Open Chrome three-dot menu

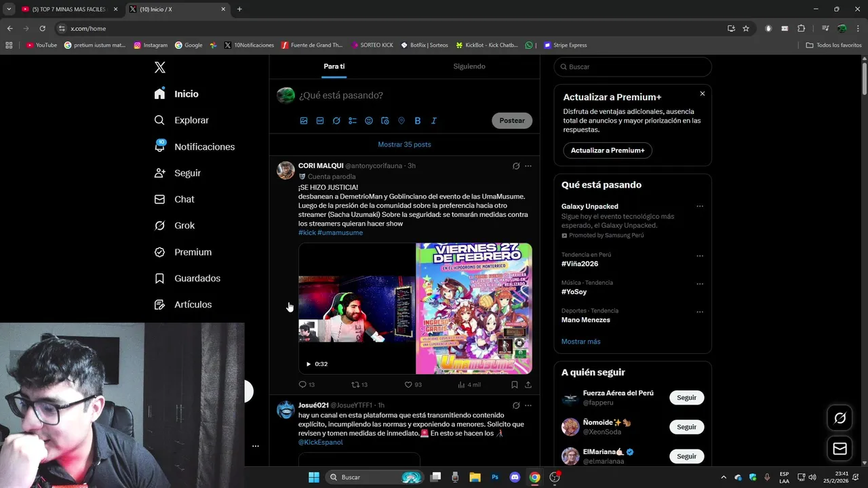pos(858,28)
